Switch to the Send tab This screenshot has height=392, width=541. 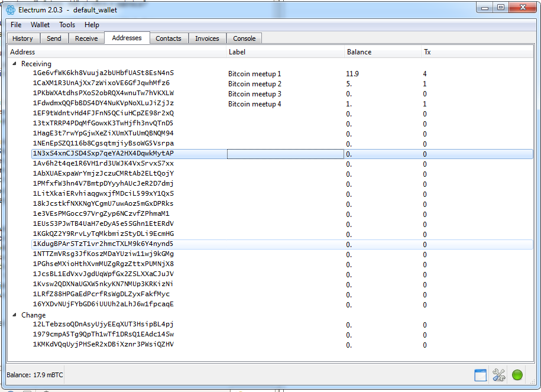[54, 38]
